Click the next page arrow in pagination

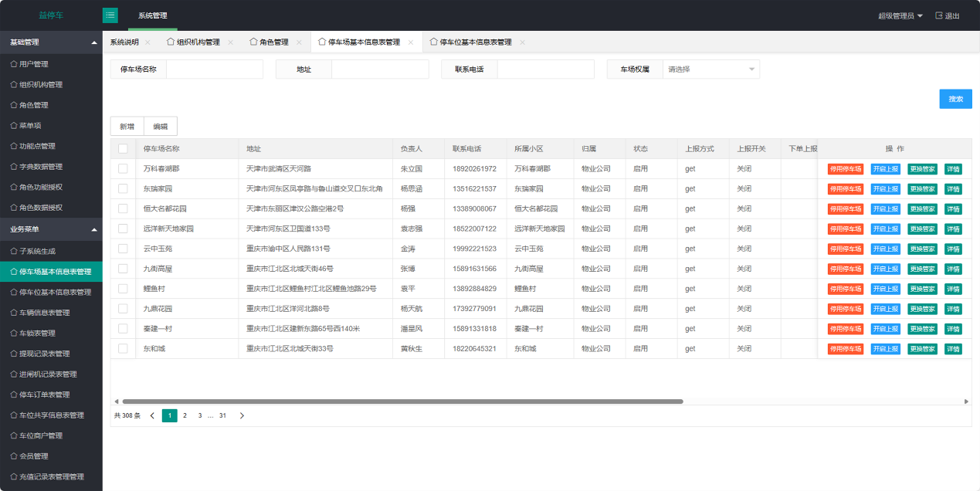242,415
